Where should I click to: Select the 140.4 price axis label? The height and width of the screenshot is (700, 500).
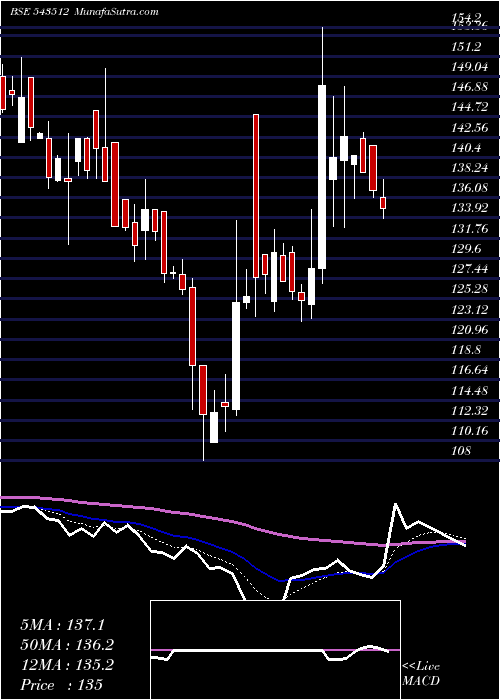coord(467,148)
